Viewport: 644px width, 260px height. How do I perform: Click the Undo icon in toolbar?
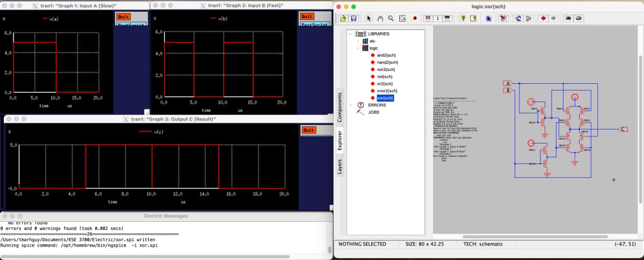pos(518,18)
